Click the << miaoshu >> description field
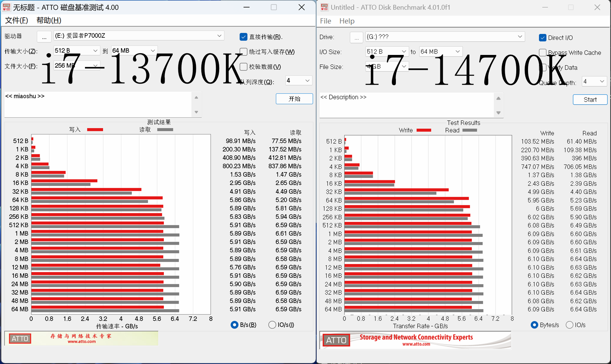611x364 pixels. (98, 104)
